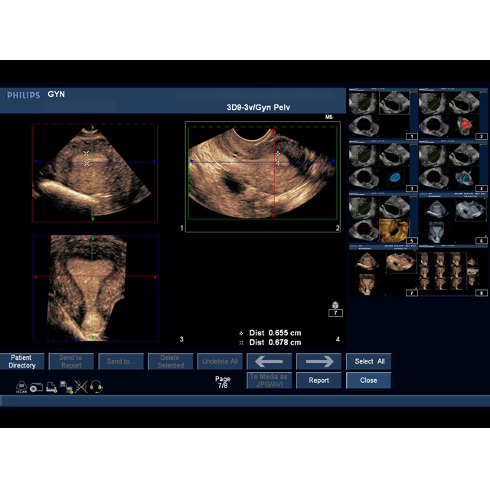Click the coronal uterus view in quadrant 3

coord(95,288)
